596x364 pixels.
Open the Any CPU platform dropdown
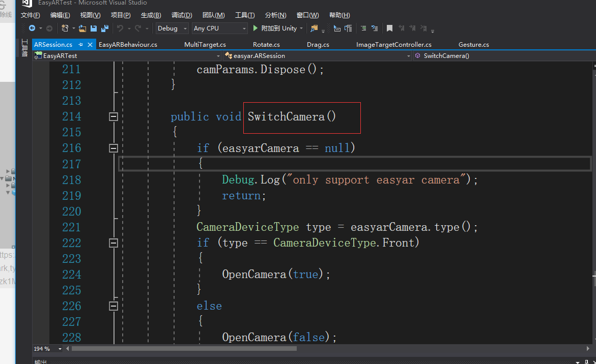pyautogui.click(x=220, y=28)
